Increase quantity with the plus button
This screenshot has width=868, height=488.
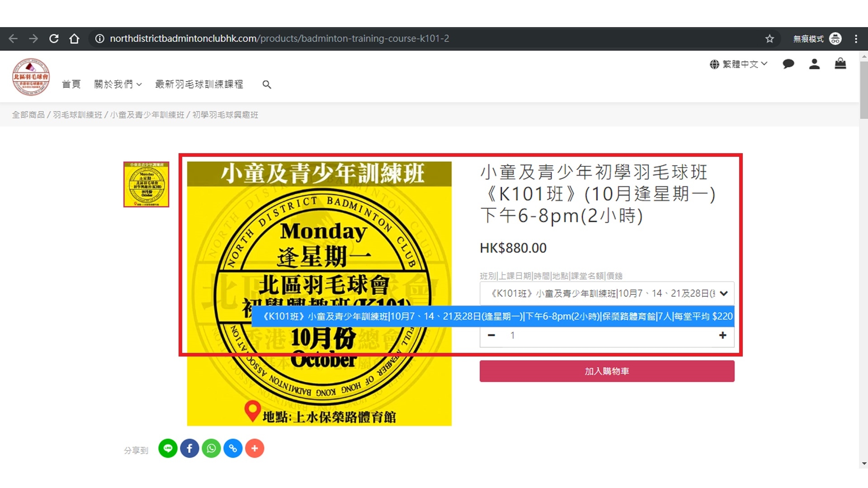tap(722, 335)
